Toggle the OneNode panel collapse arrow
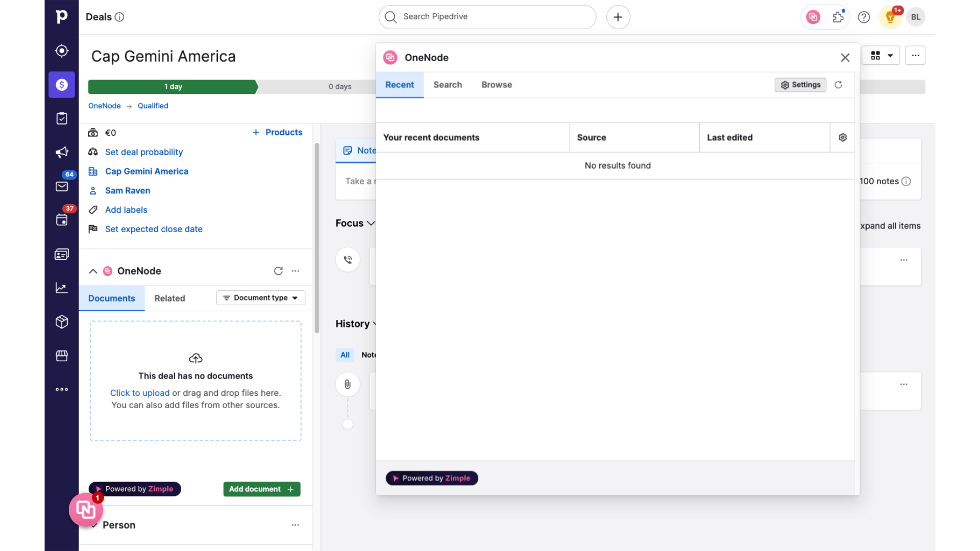980x551 pixels. 93,270
